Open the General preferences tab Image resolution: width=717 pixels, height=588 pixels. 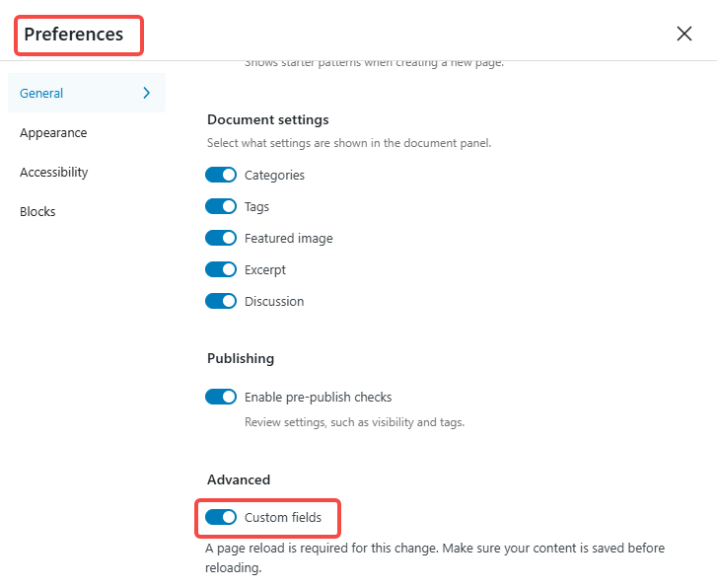41,93
